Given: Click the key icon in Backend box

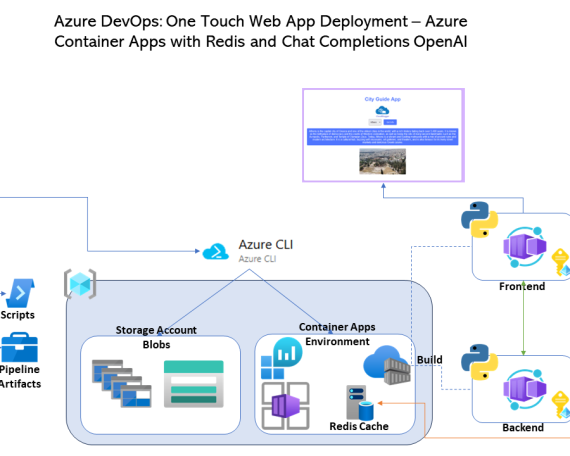Looking at the screenshot, I should pos(561,405).
